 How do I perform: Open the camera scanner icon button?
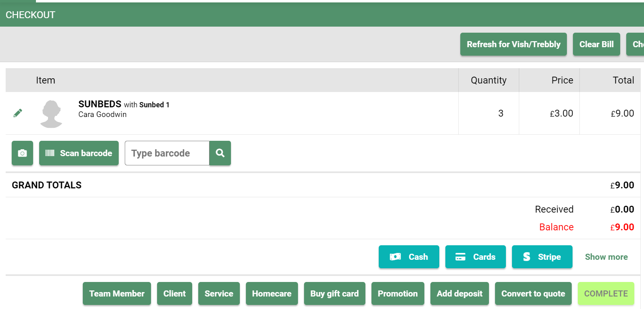point(22,153)
